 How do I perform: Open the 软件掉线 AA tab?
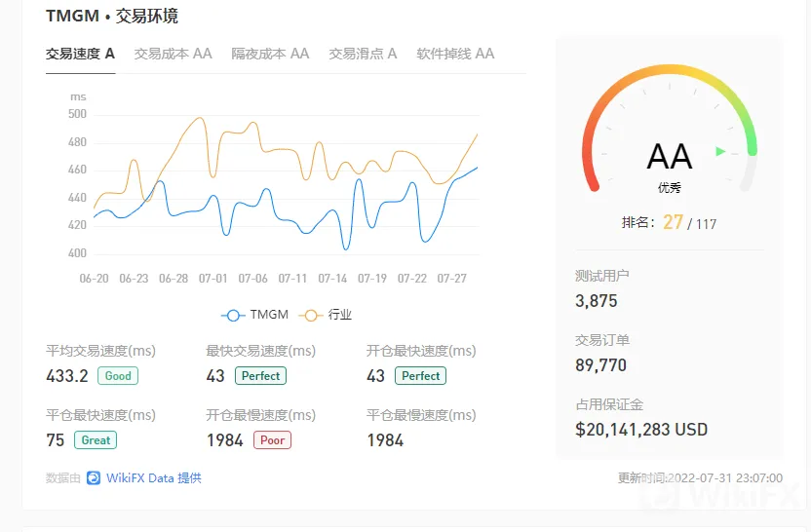455,54
